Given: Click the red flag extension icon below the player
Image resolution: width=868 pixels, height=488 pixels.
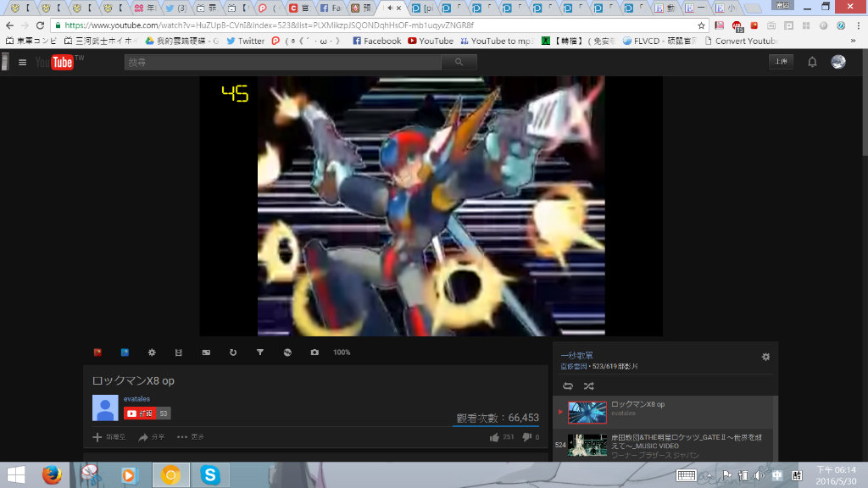Looking at the screenshot, I should click(97, 352).
